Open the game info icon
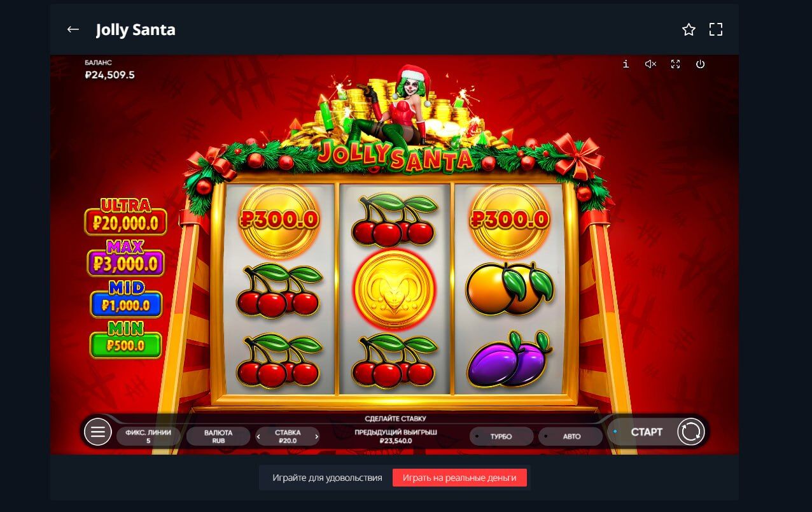The height and width of the screenshot is (512, 812). 626,64
